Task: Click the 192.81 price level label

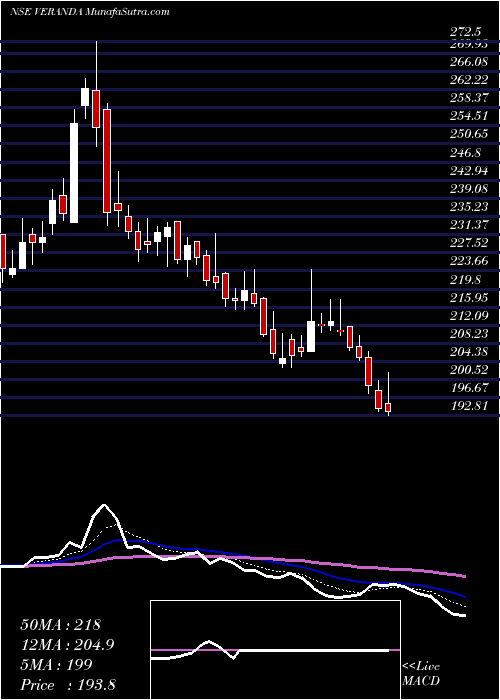Action: [x=469, y=407]
